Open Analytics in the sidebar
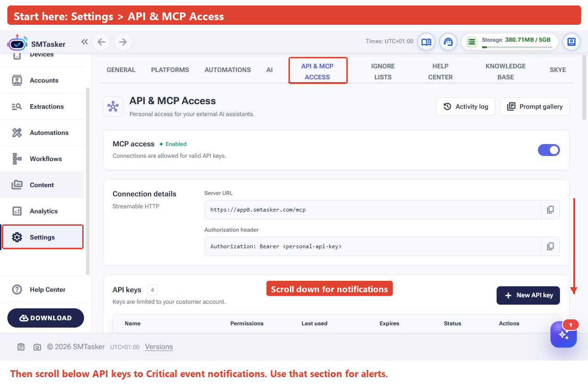Image resolution: width=588 pixels, height=390 pixels. 42,211
